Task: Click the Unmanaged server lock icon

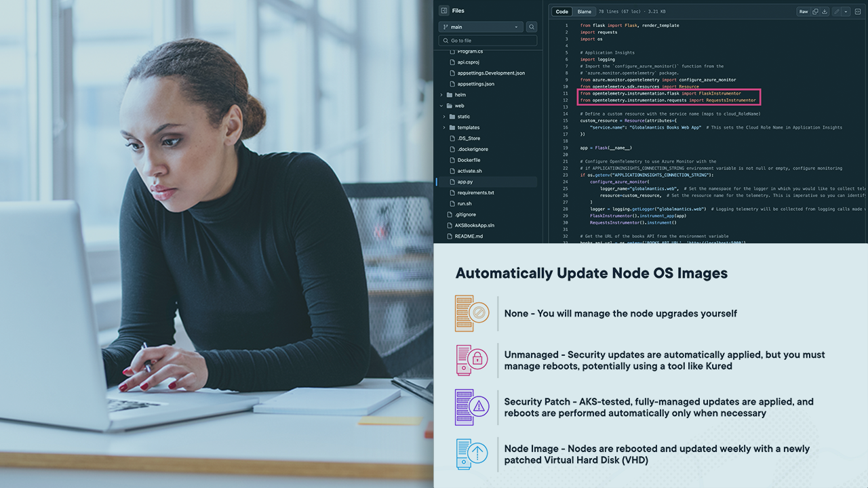Action: pyautogui.click(x=471, y=360)
